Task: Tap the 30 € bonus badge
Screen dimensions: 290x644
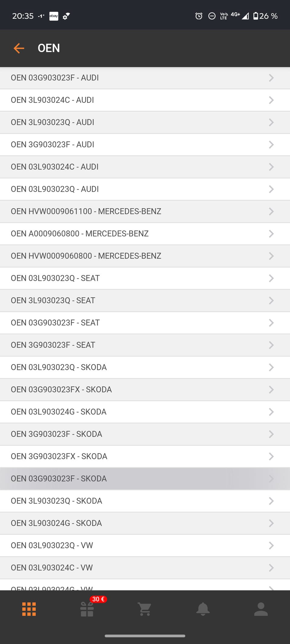Action: 98,599
